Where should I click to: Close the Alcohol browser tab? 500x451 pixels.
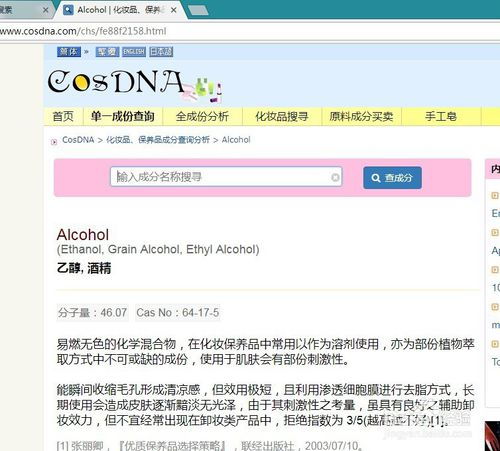click(x=174, y=10)
